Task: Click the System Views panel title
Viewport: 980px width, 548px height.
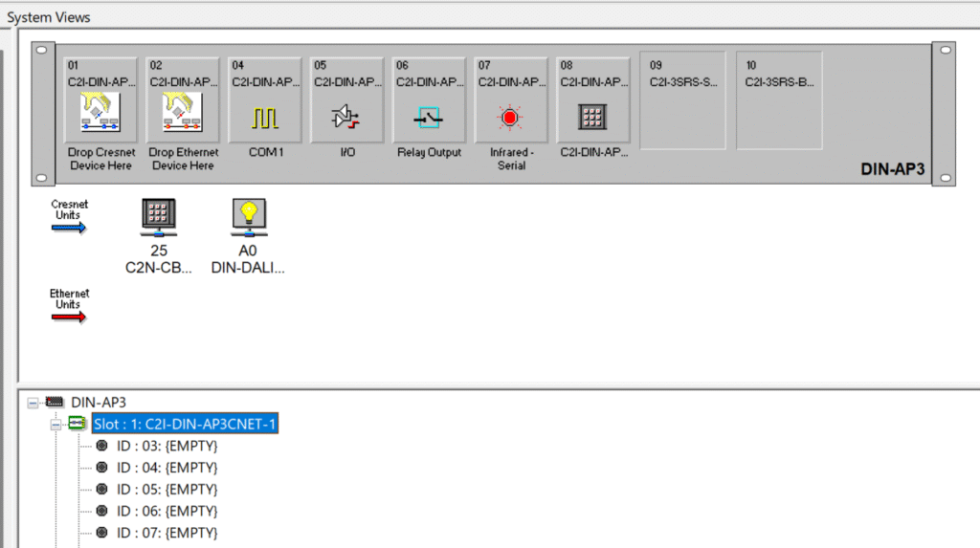Action: [x=49, y=17]
